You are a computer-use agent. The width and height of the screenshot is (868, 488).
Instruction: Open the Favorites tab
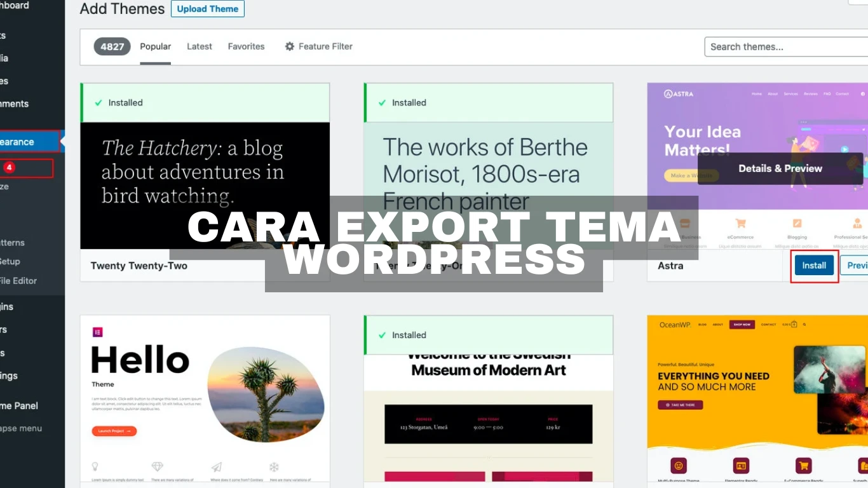[x=247, y=46]
